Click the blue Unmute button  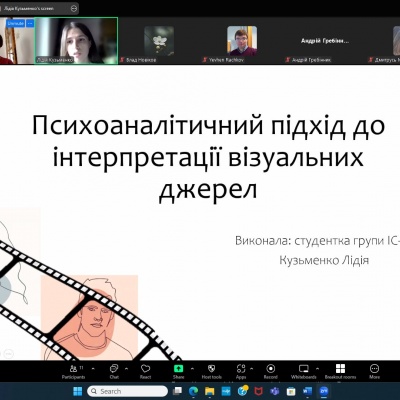point(15,23)
